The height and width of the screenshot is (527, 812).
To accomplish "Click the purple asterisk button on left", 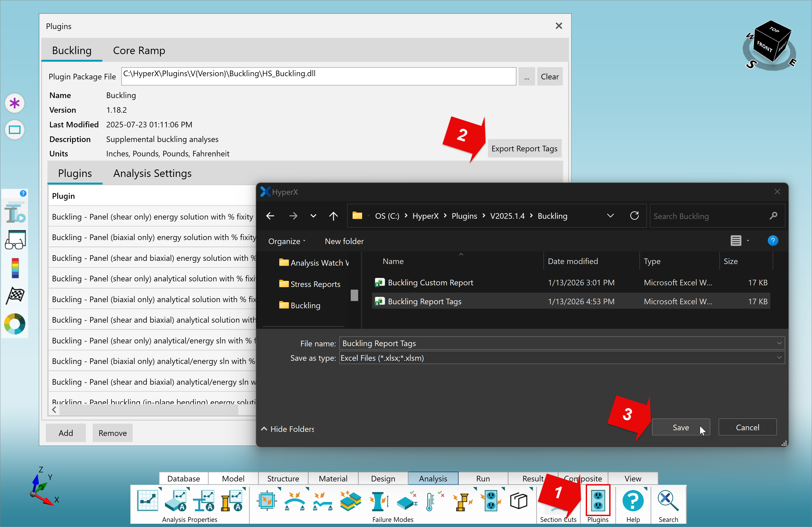I will click(x=15, y=103).
